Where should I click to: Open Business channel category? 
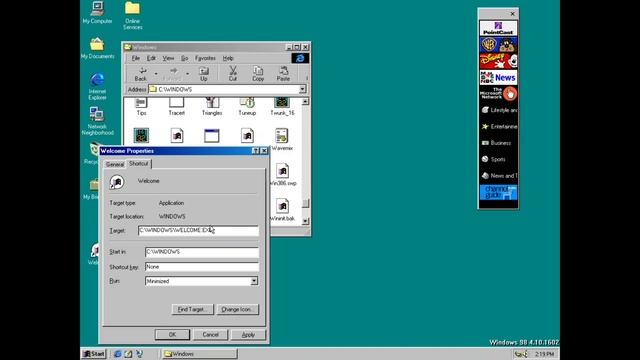(498, 143)
